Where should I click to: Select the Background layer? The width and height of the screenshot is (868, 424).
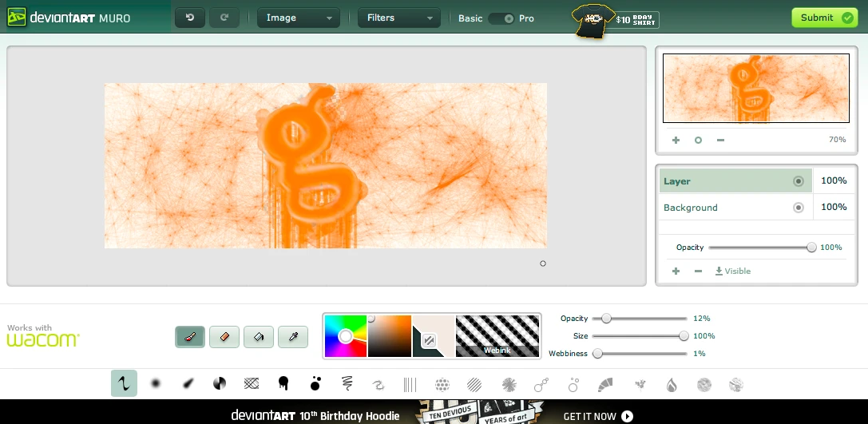[735, 208]
